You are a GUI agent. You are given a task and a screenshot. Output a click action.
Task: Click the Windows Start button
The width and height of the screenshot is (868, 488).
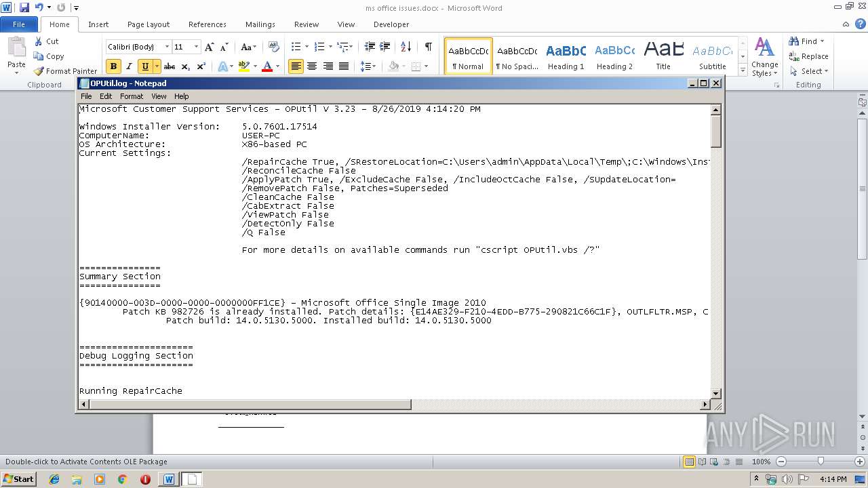18,479
